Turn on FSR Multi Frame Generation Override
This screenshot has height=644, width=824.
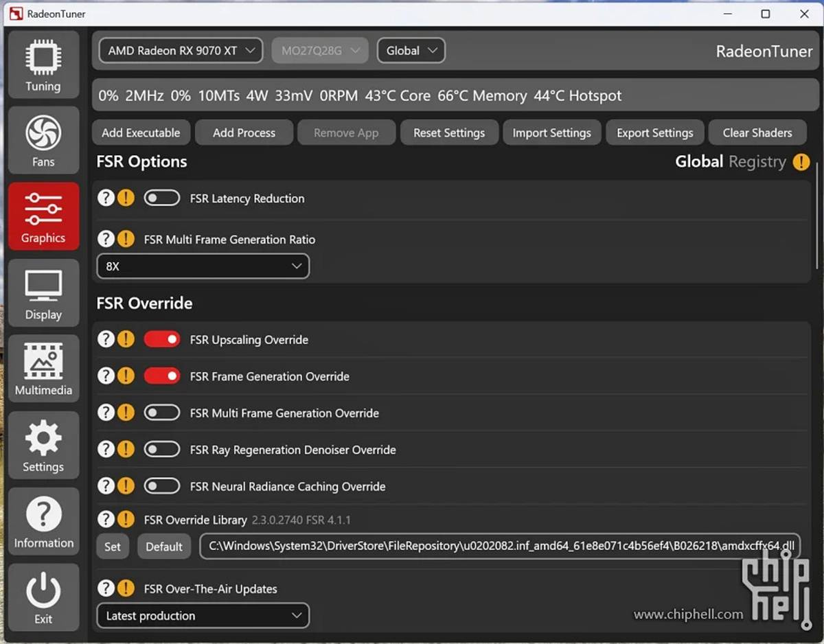point(162,413)
